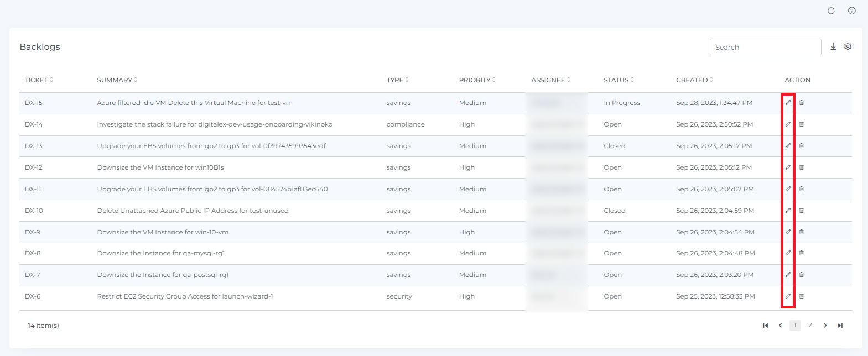Image resolution: width=868 pixels, height=356 pixels.
Task: Click the refresh icon at top right
Action: [830, 11]
